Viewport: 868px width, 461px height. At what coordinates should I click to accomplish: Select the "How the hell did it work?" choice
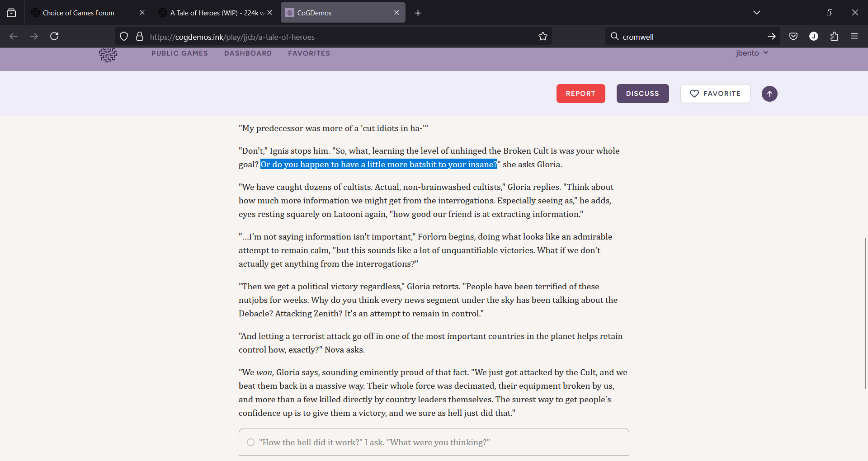click(434, 442)
